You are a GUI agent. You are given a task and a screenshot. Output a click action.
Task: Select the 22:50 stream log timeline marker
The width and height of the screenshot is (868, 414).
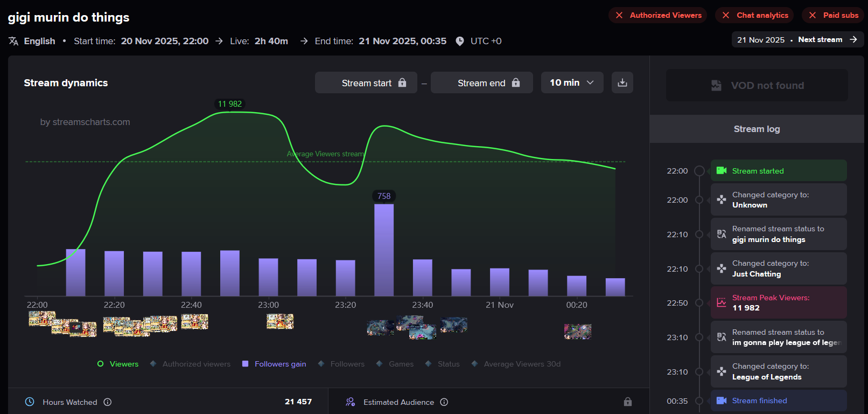[x=699, y=303]
